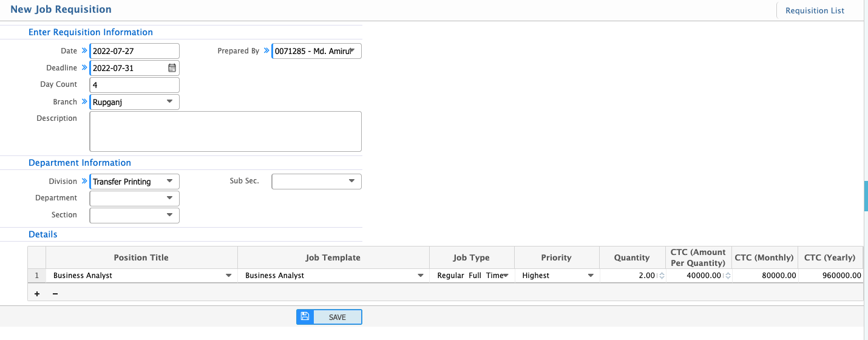
Task: Open the Job Template dropdown
Action: (420, 276)
